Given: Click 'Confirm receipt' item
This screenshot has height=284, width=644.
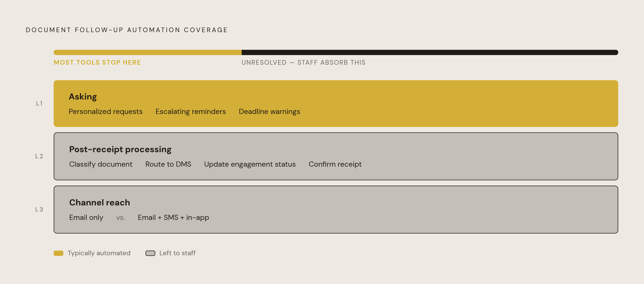Looking at the screenshot, I should click(x=335, y=164).
